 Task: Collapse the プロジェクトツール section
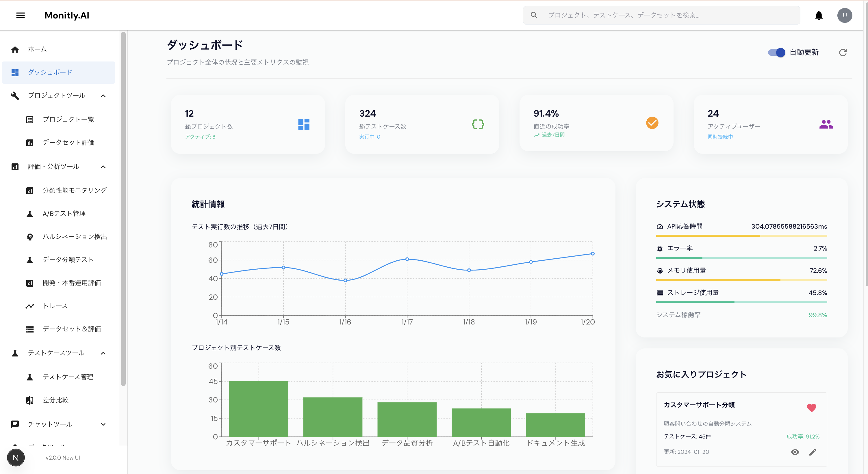coord(103,96)
